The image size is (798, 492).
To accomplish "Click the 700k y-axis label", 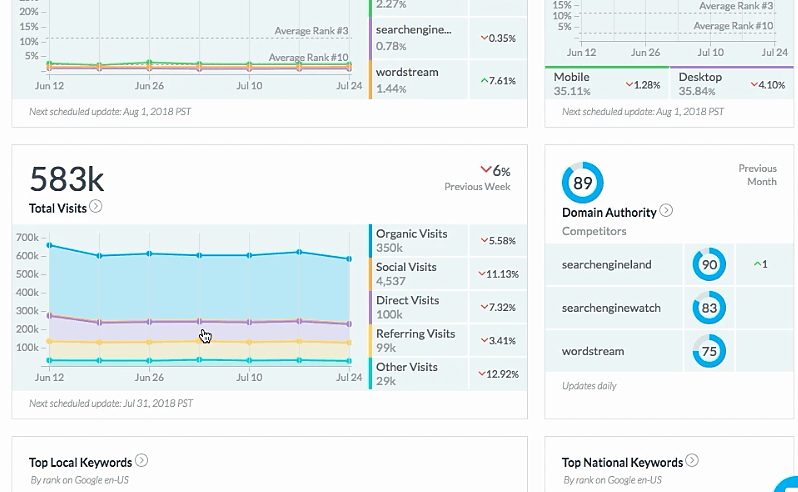I will coord(27,237).
